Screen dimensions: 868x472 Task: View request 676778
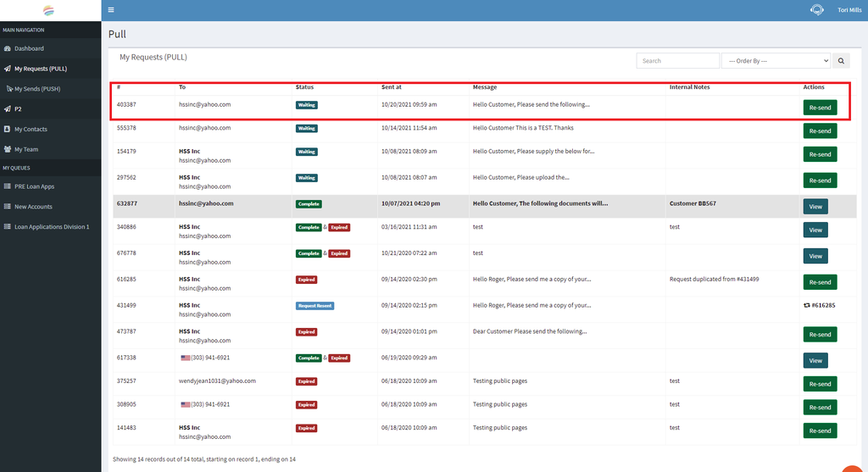coord(815,256)
